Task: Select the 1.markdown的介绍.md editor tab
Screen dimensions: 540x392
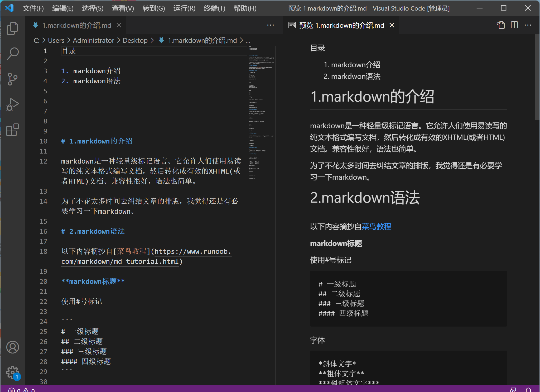Action: pos(76,25)
